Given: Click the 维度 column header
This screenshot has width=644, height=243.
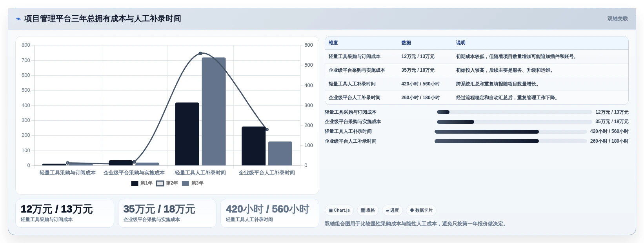Looking at the screenshot, I should click(333, 43).
